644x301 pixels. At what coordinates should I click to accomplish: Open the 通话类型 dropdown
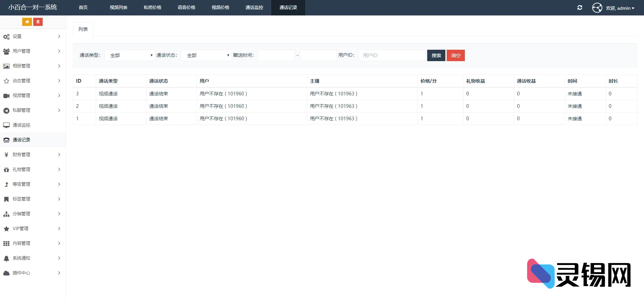129,55
